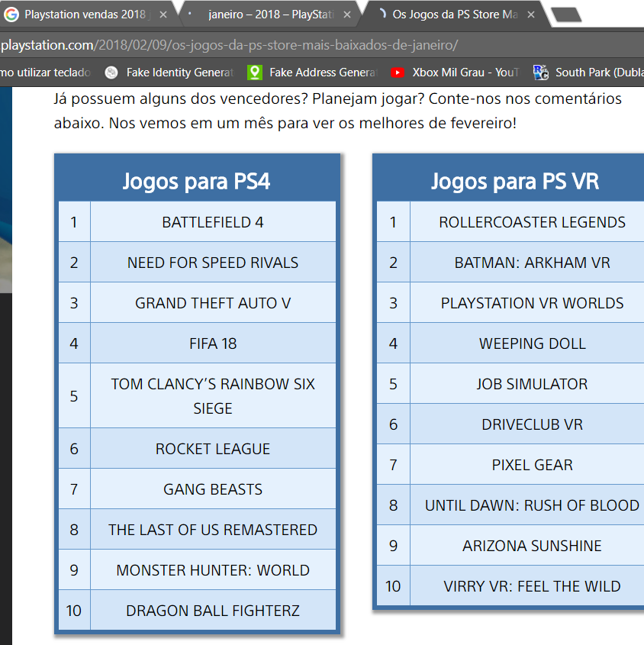
Task: Switch to the janeiro – 2018 – PlayStation tab
Action: pyautogui.click(x=269, y=15)
